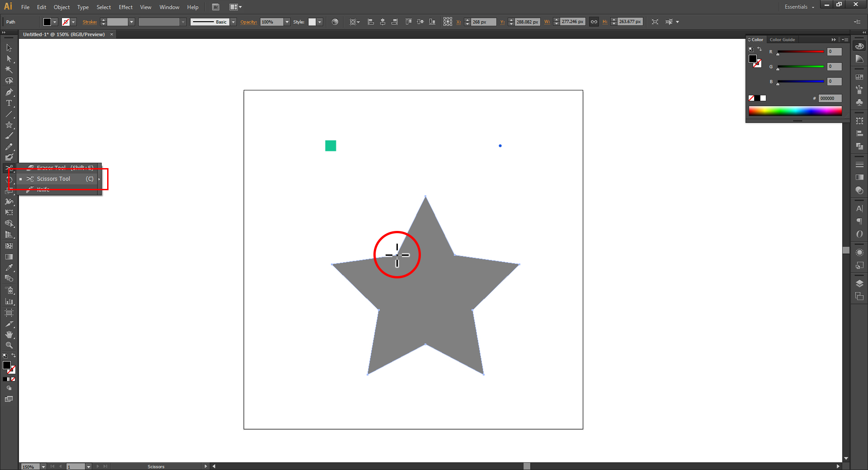The width and height of the screenshot is (868, 470).
Task: Open Go to Bridge button
Action: (216, 7)
